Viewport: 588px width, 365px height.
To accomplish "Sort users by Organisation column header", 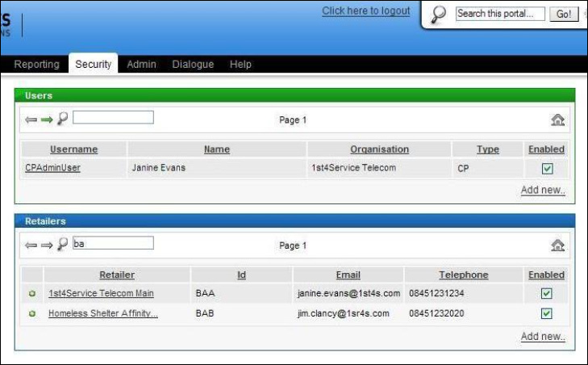I will click(x=379, y=149).
